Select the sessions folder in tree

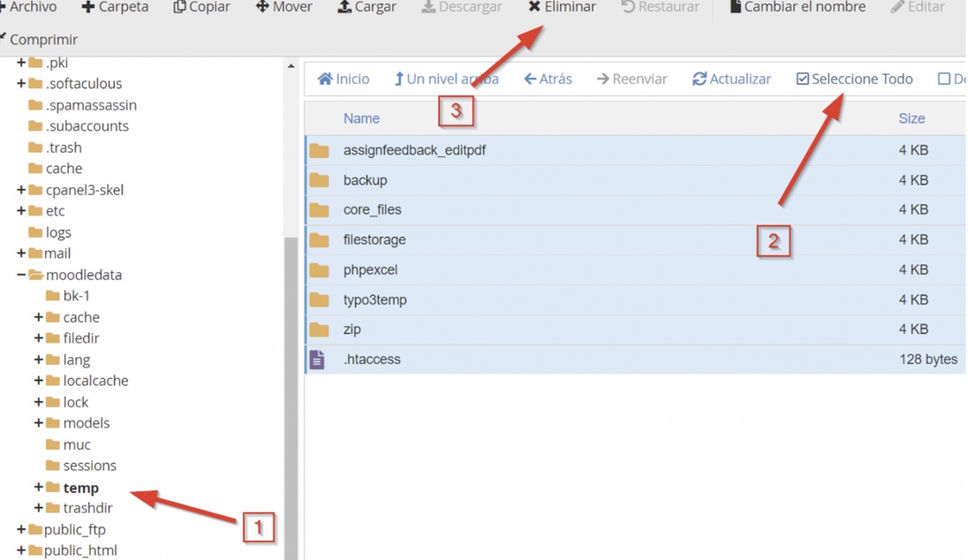pyautogui.click(x=89, y=465)
